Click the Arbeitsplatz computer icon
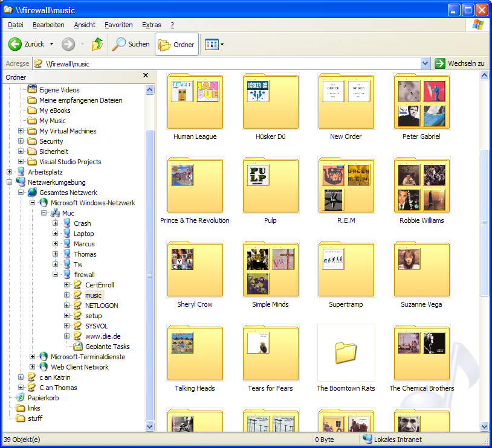Image resolution: width=492 pixels, height=448 pixels. pos(21,172)
